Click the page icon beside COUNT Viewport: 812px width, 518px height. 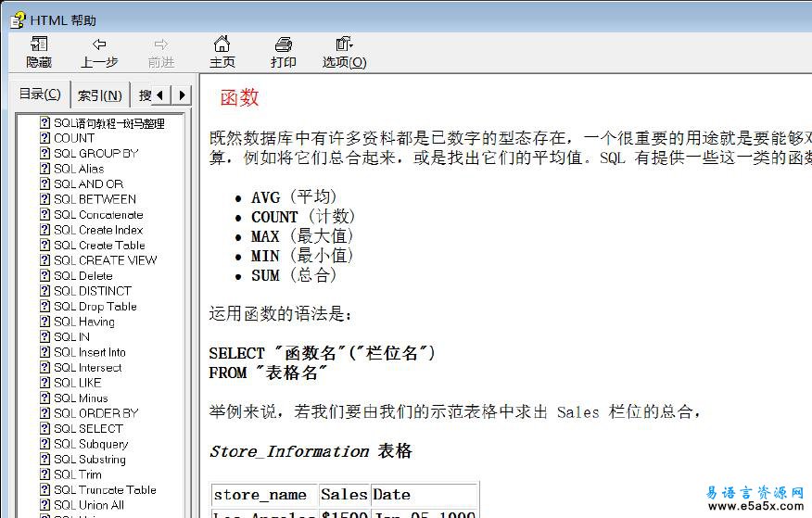point(45,138)
